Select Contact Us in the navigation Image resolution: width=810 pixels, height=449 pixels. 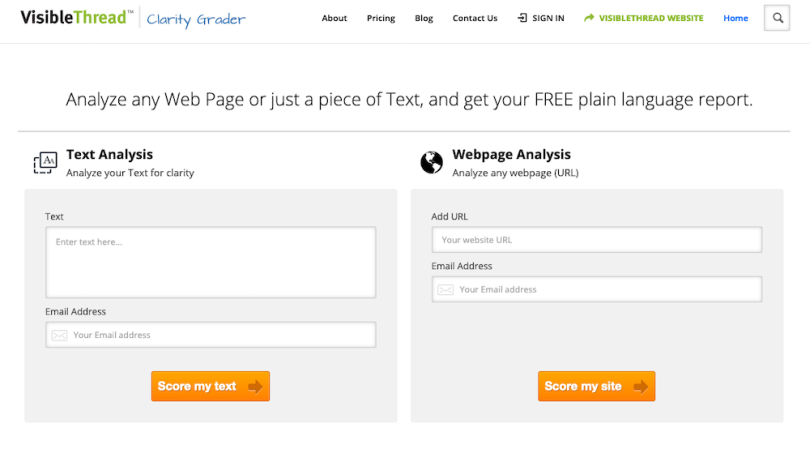tap(474, 18)
